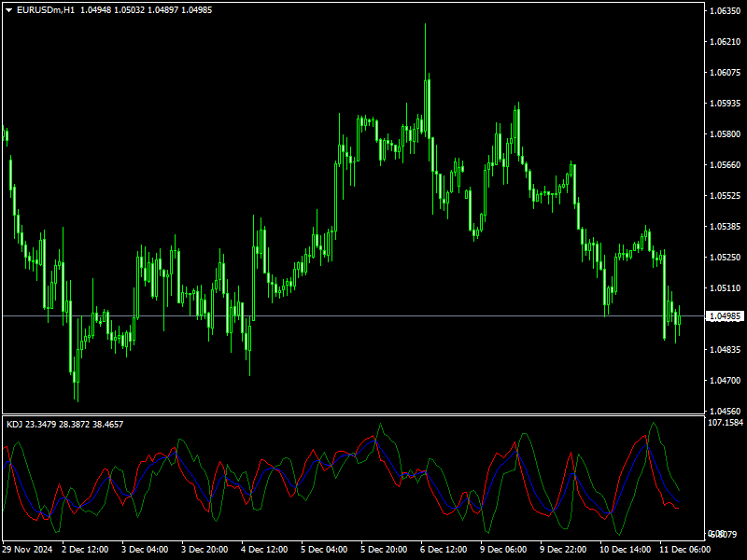Click the 10 Dec 14:00 time label
The height and width of the screenshot is (560, 747).
[625, 550]
